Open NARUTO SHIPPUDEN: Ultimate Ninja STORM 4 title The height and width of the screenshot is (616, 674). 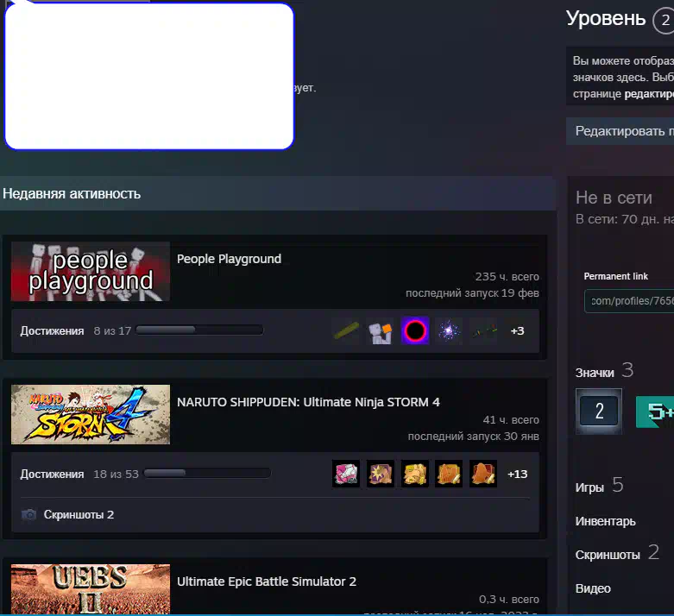pyautogui.click(x=308, y=402)
